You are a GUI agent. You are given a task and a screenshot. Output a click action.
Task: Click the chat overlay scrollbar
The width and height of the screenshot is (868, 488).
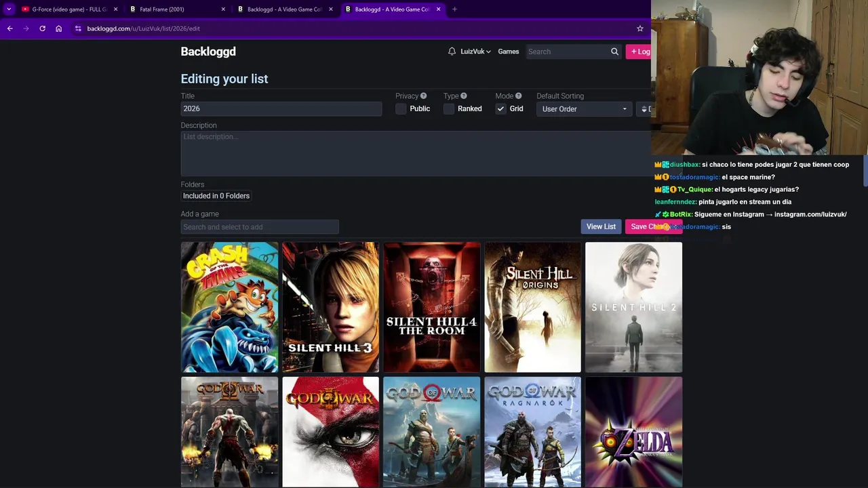click(x=865, y=171)
